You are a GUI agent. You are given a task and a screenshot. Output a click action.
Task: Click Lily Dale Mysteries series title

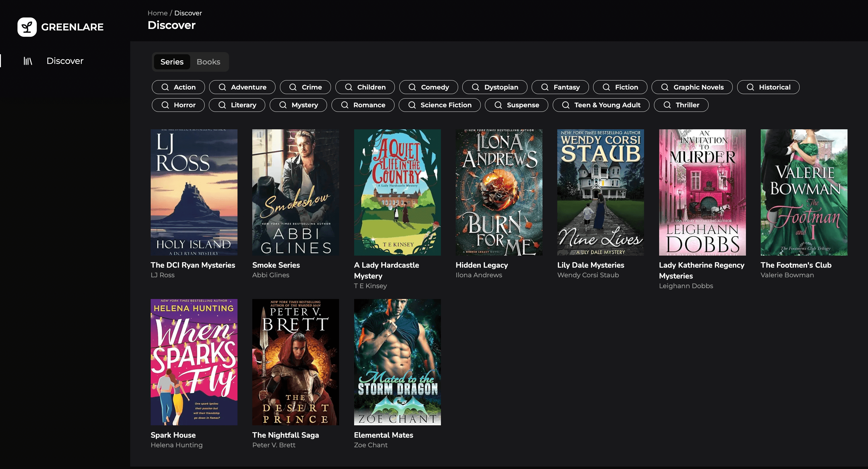click(x=591, y=265)
